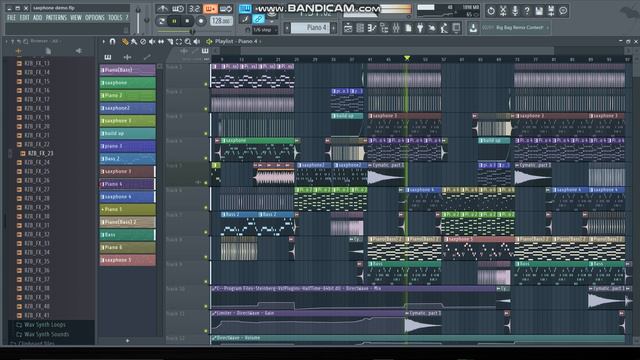
Task: Open the 1/6 step snap dropdown
Action: (264, 30)
